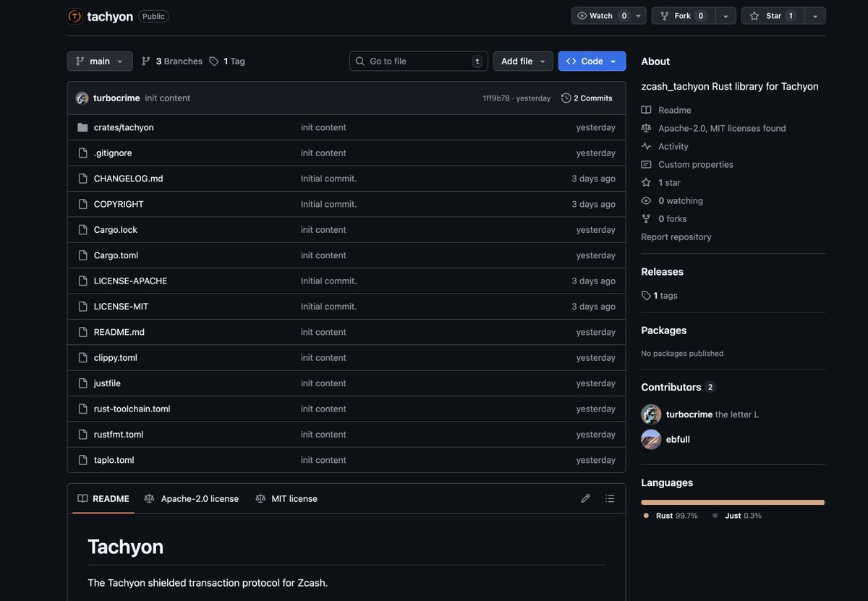868x601 pixels.
Task: Open the 1 star link
Action: click(x=660, y=182)
